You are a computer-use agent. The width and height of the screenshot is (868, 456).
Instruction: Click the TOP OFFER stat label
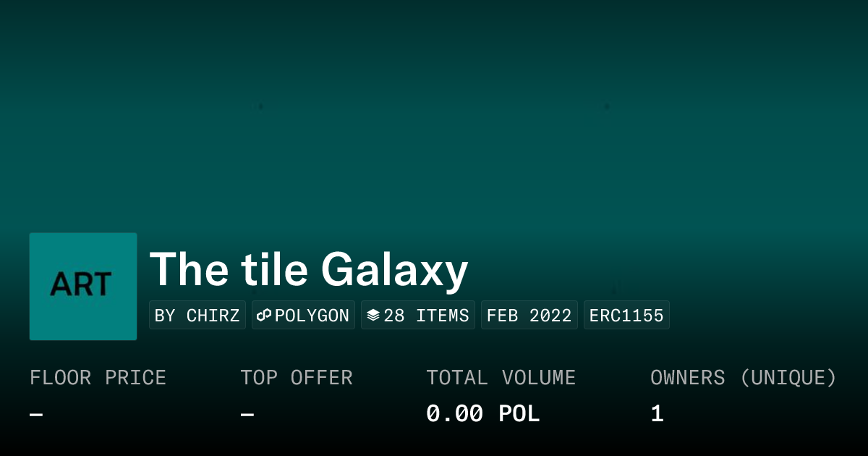(x=297, y=378)
